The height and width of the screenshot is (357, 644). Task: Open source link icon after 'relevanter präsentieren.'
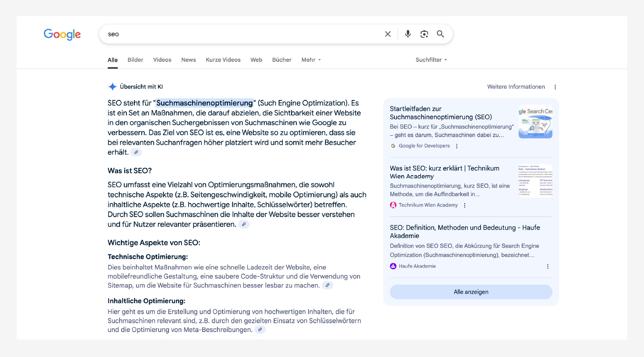244,224
